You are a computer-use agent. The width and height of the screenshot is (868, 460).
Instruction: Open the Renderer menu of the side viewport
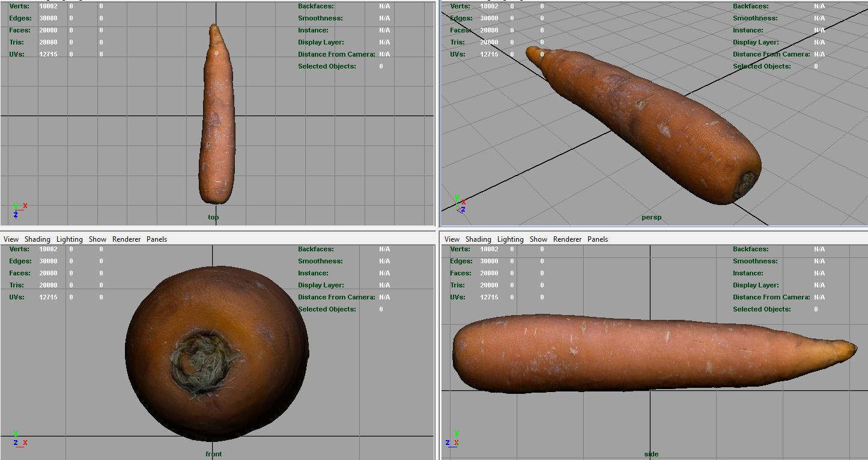pyautogui.click(x=567, y=239)
